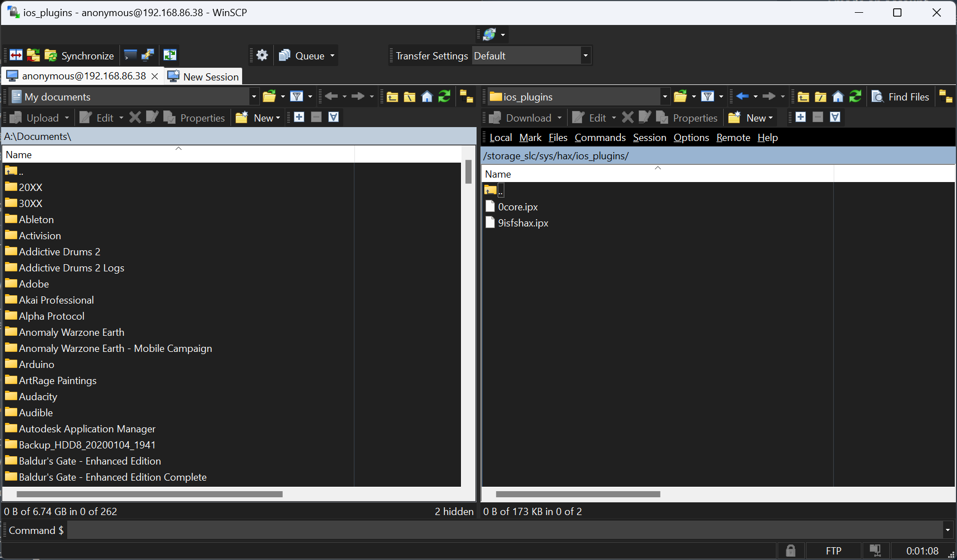Go to local Home directory icon
957x560 pixels.
click(427, 97)
